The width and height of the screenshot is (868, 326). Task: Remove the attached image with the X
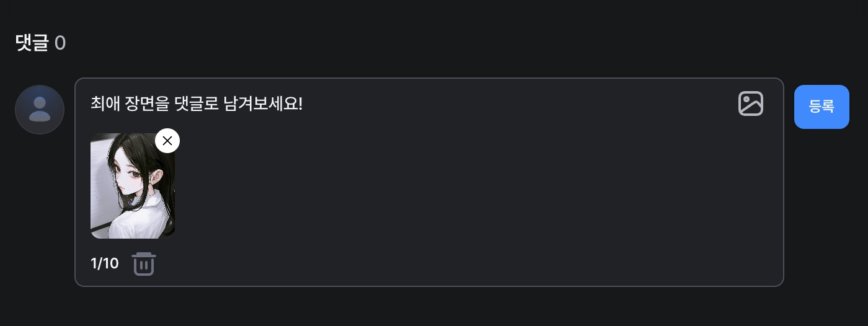tap(167, 141)
